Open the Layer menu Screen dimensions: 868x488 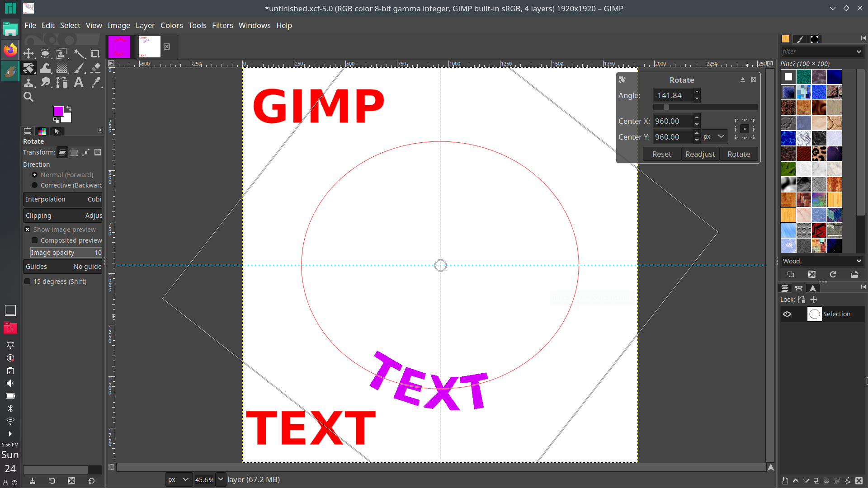[x=145, y=25]
